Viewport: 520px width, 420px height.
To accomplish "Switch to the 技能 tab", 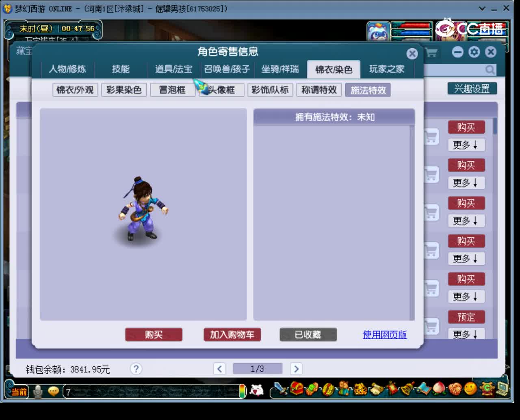I will (x=121, y=69).
